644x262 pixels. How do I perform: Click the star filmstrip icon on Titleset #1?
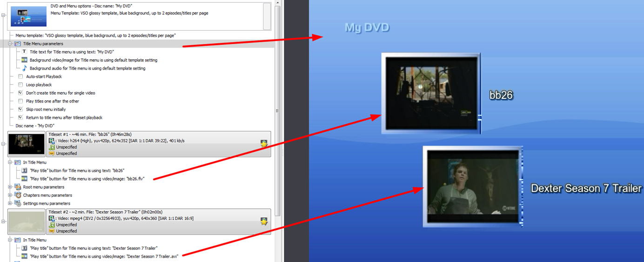tap(264, 144)
